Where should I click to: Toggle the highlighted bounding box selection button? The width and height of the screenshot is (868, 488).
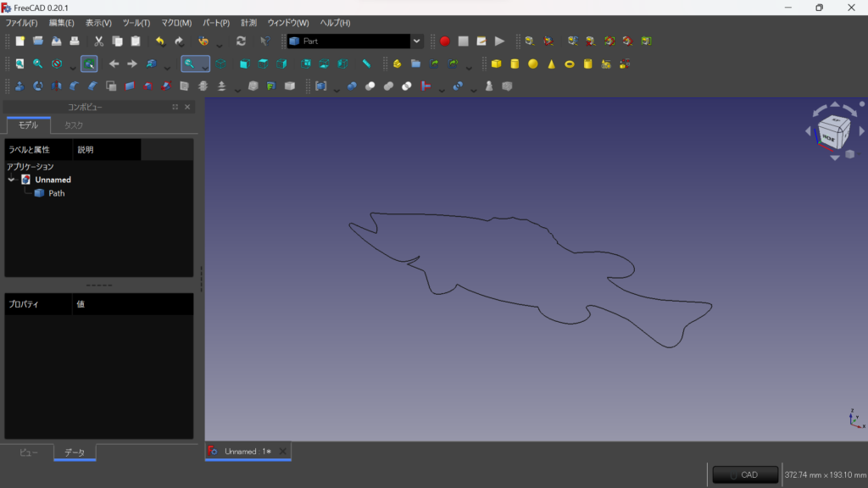(x=89, y=64)
